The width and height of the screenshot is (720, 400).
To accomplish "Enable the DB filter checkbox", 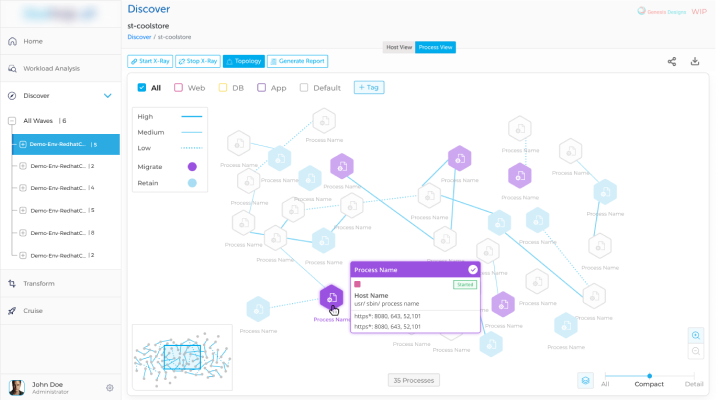I will 222,88.
